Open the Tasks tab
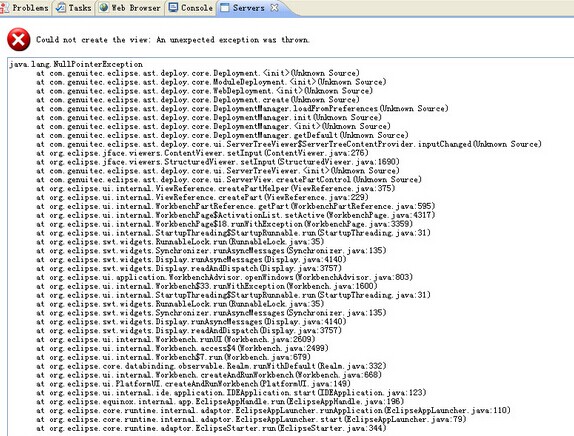The width and height of the screenshot is (574, 436). (74, 7)
